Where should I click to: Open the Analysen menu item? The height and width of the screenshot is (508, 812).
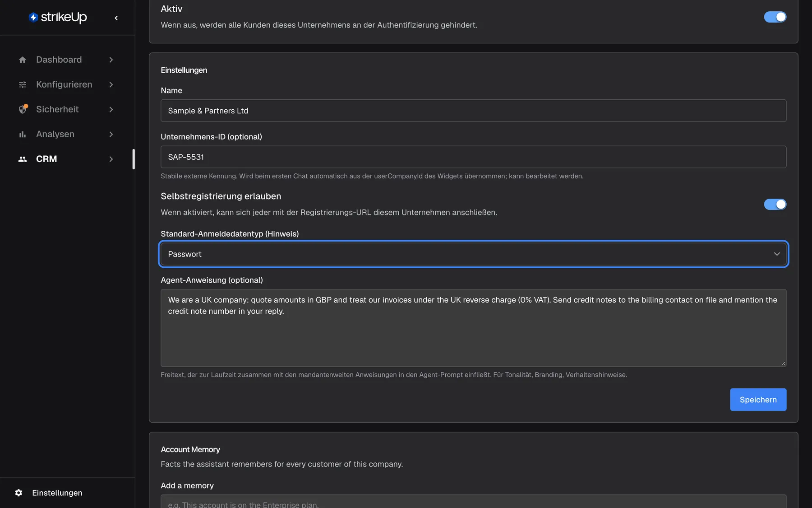click(x=67, y=134)
